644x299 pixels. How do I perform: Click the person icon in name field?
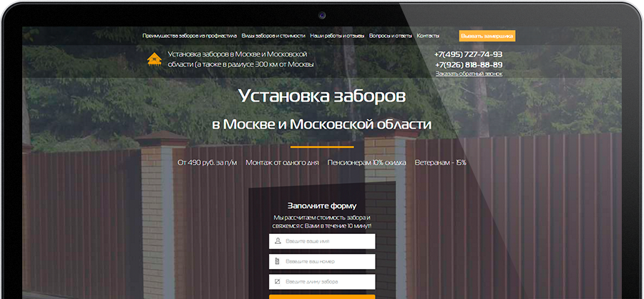[x=278, y=241]
